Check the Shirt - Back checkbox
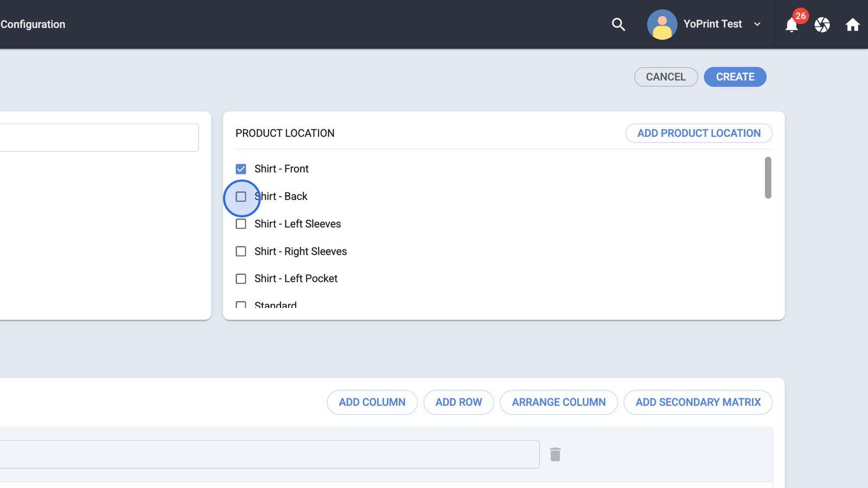Image resolution: width=868 pixels, height=488 pixels. pos(241,197)
